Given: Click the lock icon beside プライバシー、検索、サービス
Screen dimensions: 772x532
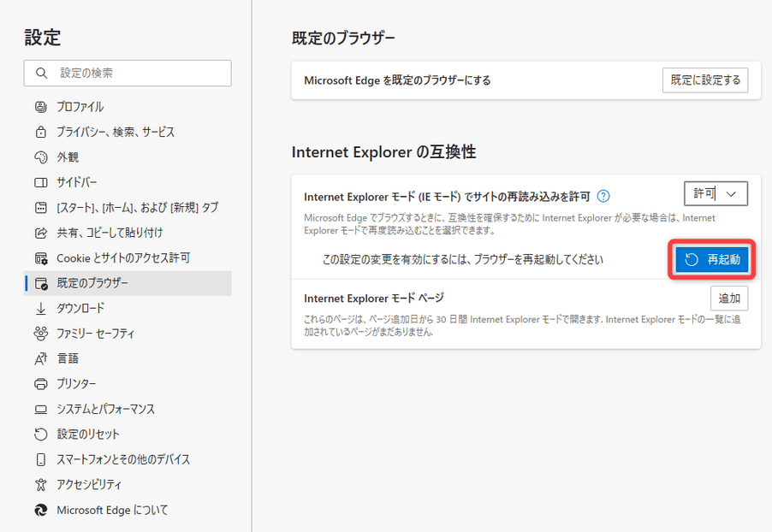Looking at the screenshot, I should click(41, 132).
